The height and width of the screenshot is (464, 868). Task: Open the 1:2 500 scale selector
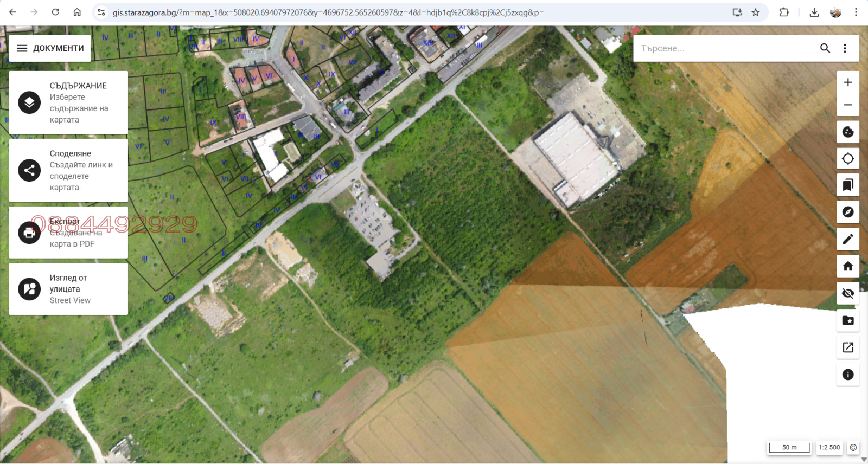[x=829, y=447]
